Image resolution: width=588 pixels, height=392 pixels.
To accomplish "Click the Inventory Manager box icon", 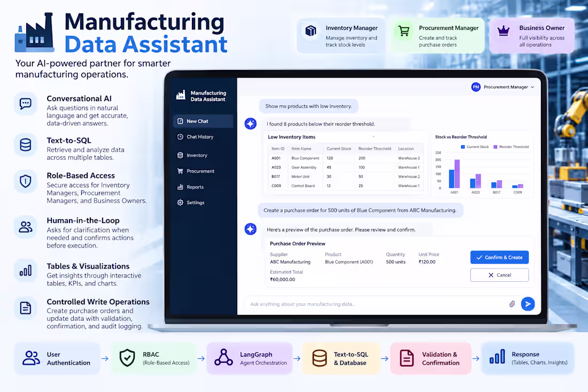I will point(311,31).
